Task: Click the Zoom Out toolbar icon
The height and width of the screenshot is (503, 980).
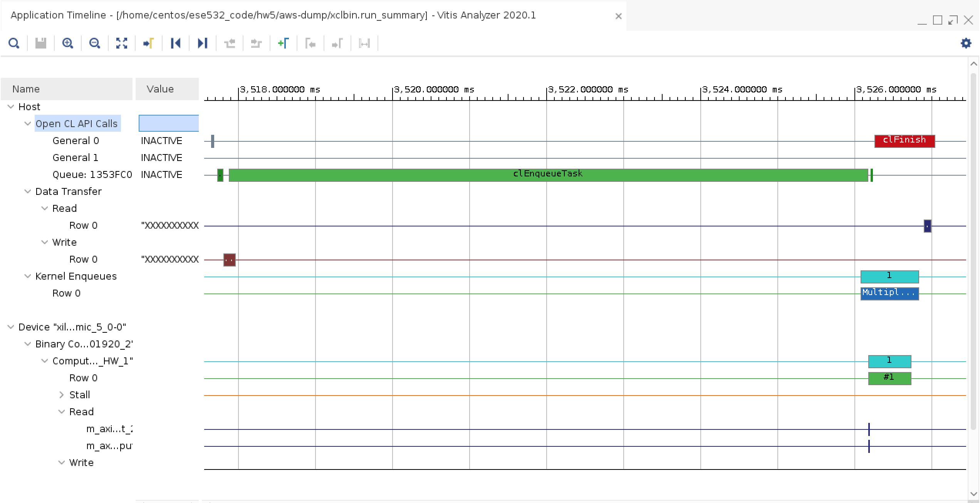Action: 95,43
